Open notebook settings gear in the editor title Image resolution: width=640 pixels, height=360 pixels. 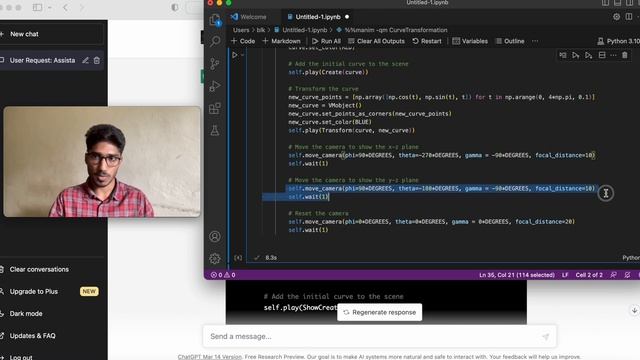tap(616, 17)
